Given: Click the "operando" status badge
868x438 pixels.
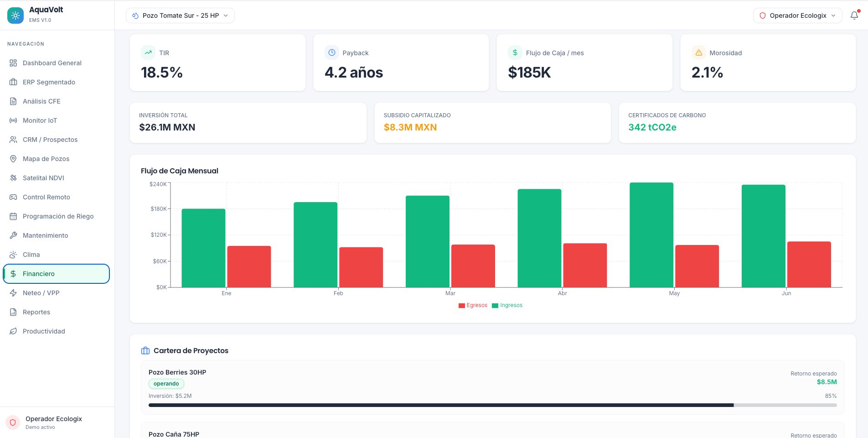Looking at the screenshot, I should pyautogui.click(x=166, y=384).
